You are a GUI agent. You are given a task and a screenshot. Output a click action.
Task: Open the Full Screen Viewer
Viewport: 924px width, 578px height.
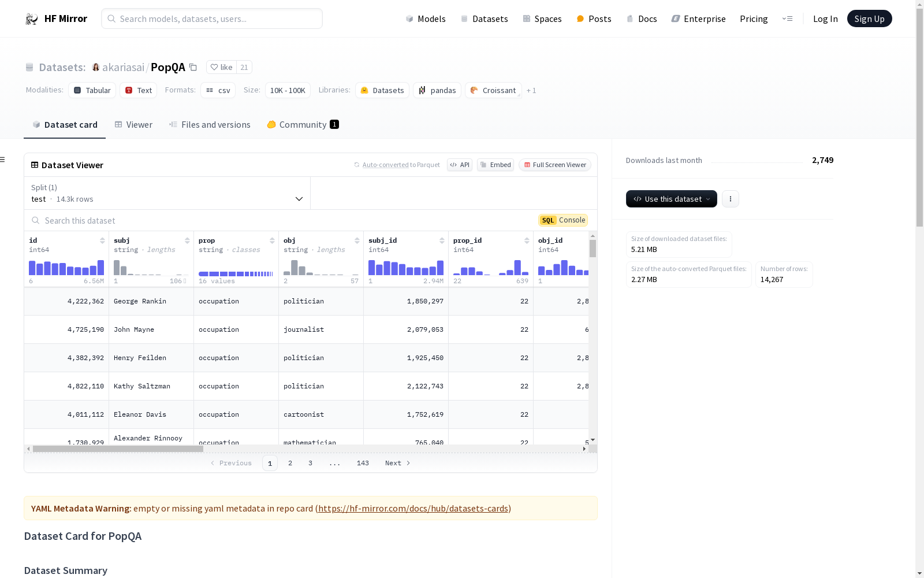click(x=555, y=165)
